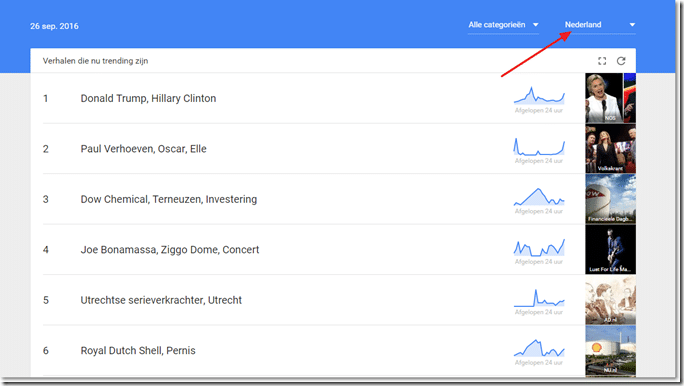Click the Joe Bonamassa trend sparkline

(539, 247)
